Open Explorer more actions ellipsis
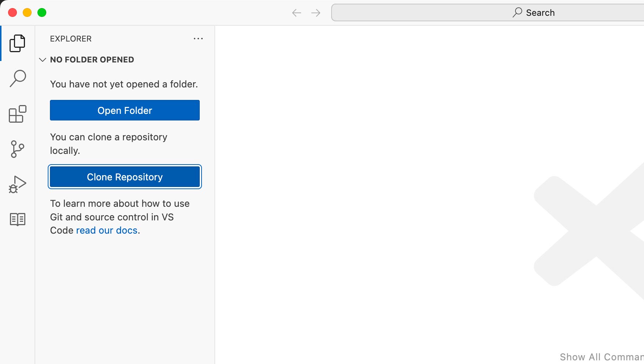644x364 pixels. coord(198,39)
